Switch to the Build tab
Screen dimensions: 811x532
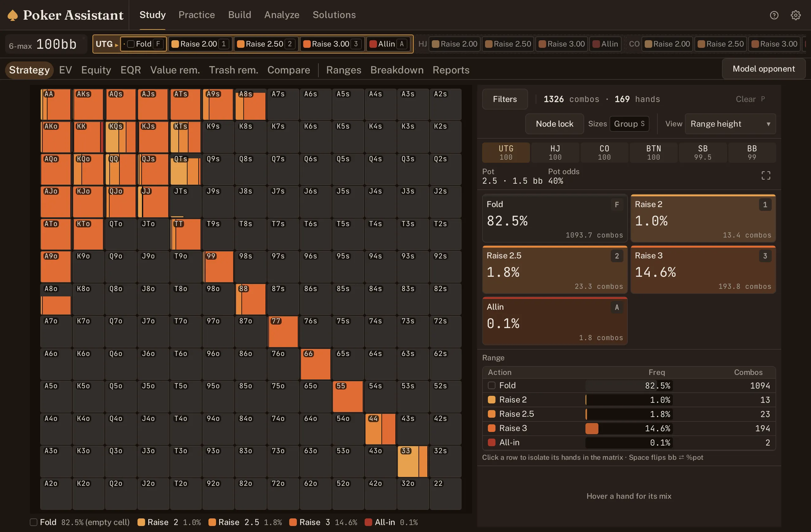[239, 15]
